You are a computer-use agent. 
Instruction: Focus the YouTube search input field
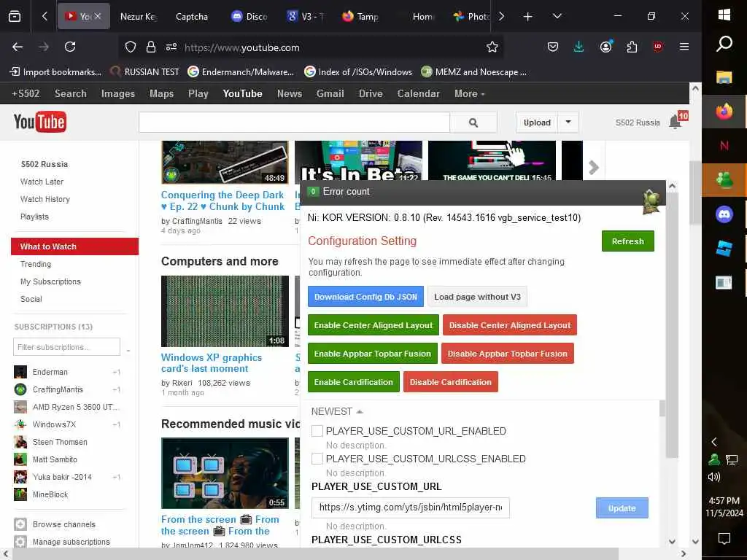tap(295, 122)
